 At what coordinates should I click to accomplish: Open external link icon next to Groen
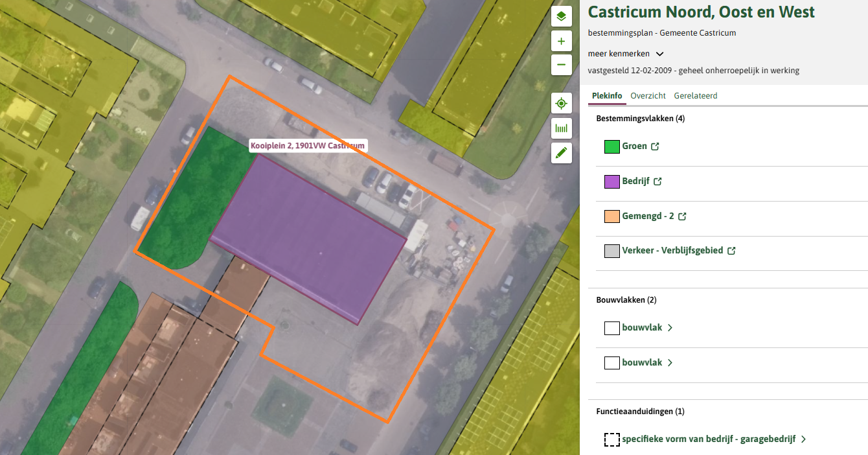click(655, 146)
